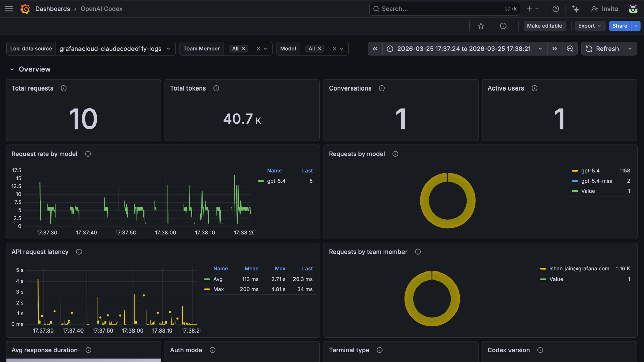This screenshot has width=644, height=362.
Task: Shift time range backward
Action: pos(375,49)
